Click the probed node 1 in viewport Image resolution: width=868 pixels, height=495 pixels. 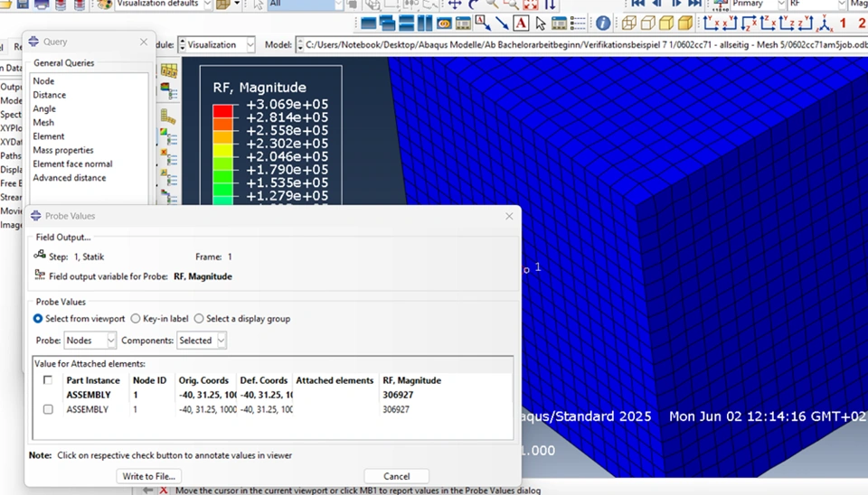[526, 270]
